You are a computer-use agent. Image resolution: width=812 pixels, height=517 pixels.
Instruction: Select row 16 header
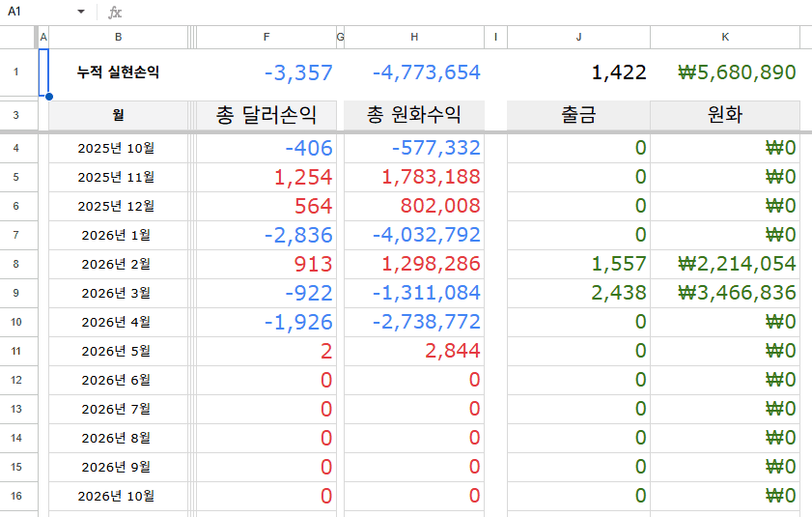[x=16, y=497]
